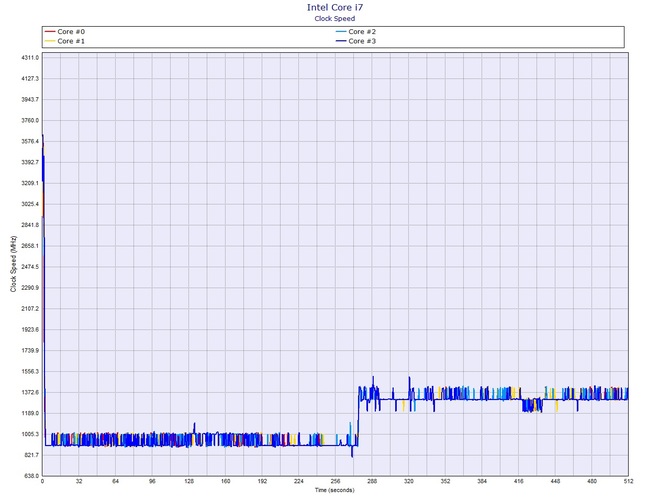The image size is (670, 502).
Task: Click the 638.0 y-axis value
Action: click(31, 476)
